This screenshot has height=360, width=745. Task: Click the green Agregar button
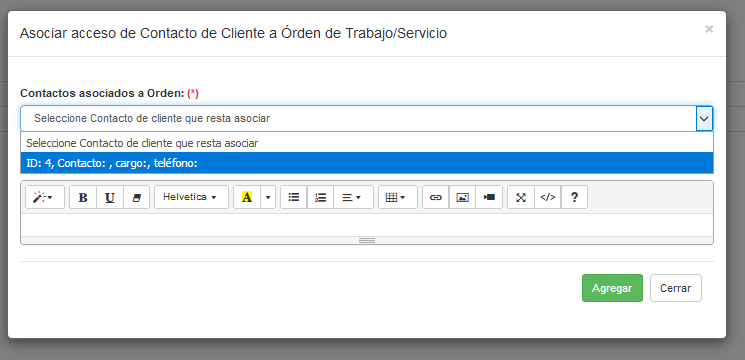coord(612,288)
